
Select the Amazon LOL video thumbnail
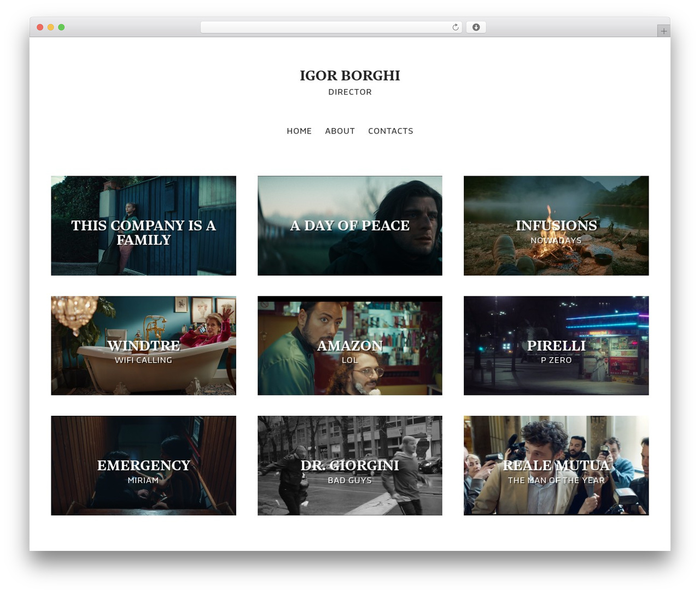(x=350, y=346)
